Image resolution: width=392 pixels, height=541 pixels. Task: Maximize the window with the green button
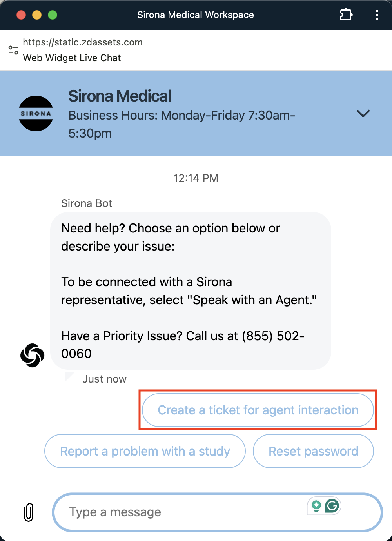[53, 15]
